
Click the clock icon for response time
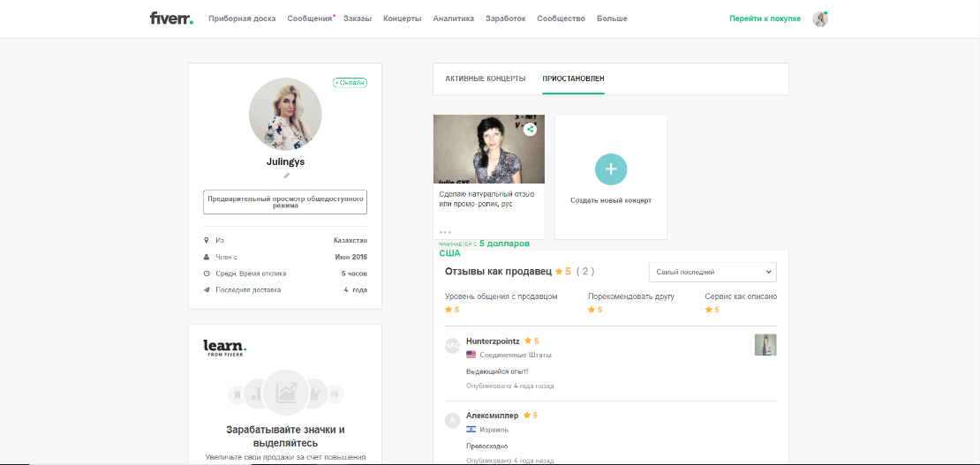(207, 274)
